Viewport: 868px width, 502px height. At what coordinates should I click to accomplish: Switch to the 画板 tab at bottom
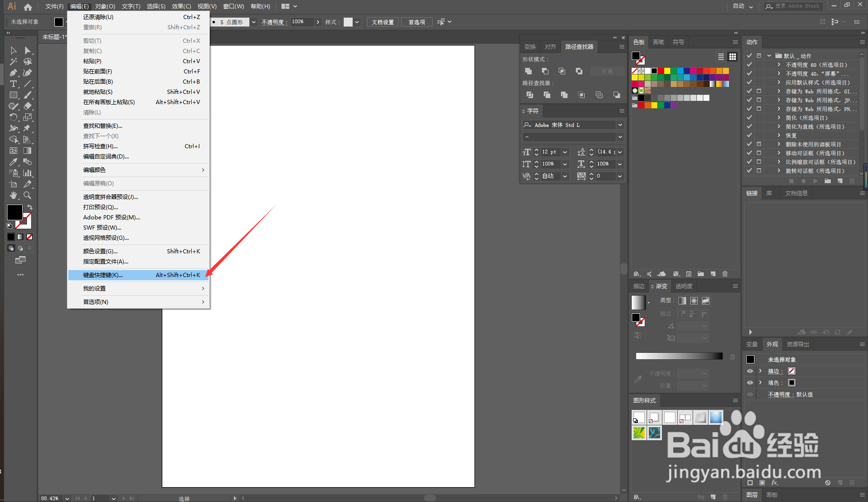772,495
